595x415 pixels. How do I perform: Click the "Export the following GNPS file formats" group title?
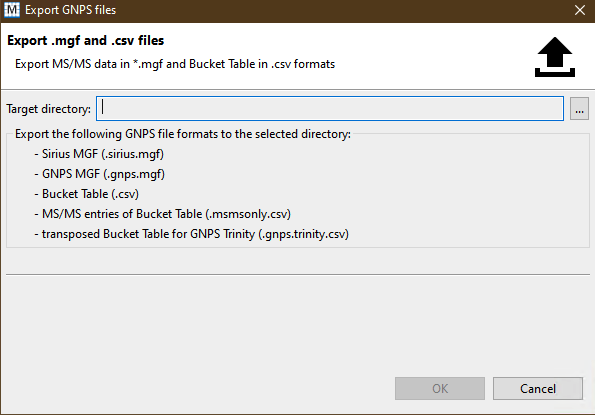coord(183,134)
